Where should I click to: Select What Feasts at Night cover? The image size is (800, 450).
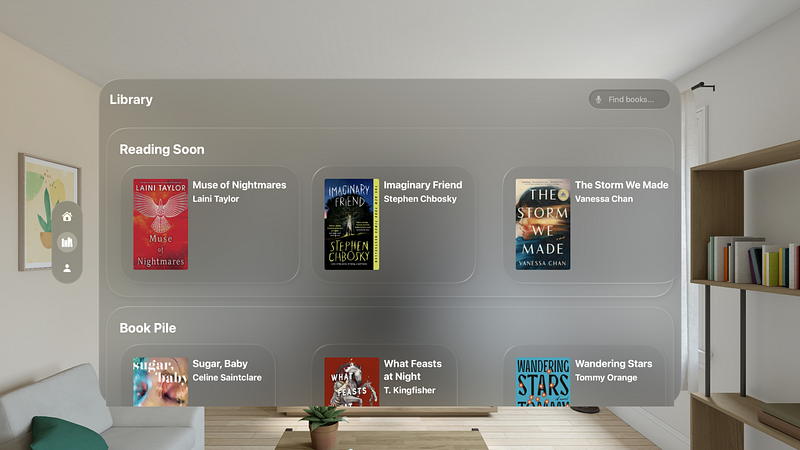352,382
